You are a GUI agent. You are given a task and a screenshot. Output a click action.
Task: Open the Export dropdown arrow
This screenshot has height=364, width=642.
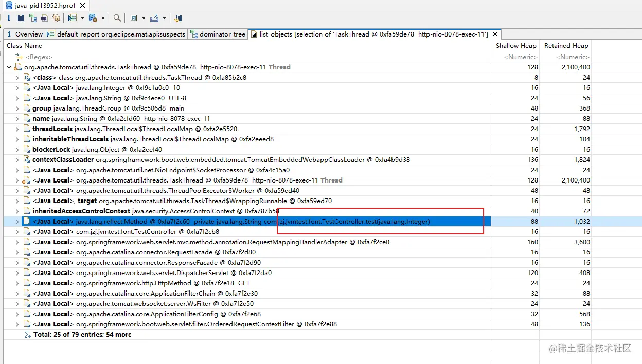[165, 18]
